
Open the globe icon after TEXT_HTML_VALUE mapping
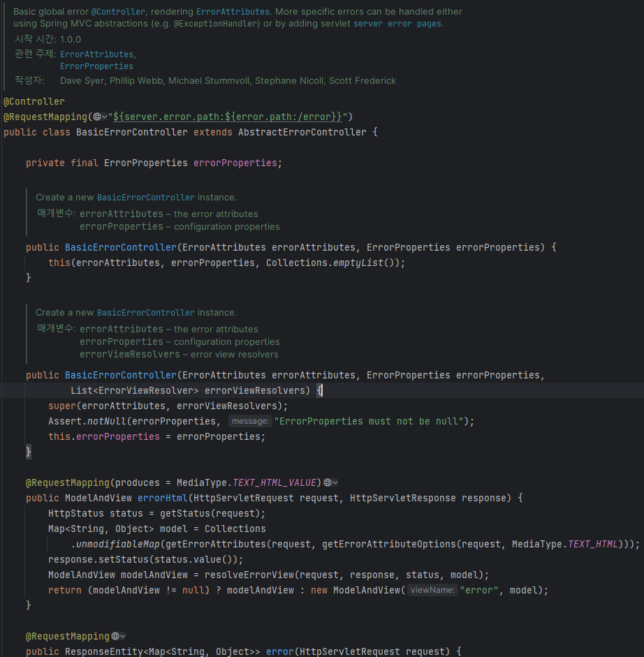click(330, 482)
